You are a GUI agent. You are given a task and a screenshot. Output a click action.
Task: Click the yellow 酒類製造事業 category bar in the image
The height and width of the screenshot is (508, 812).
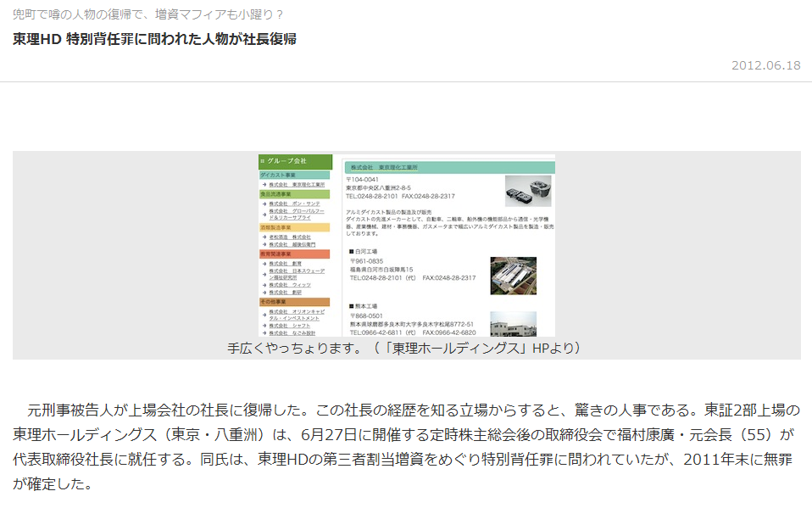click(x=295, y=227)
